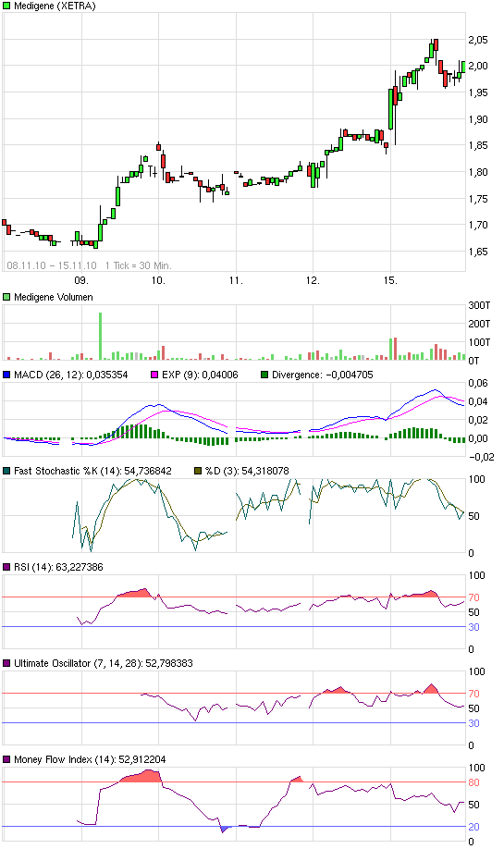
Task: Click the Money Flow Index (14) label
Action: (90, 759)
